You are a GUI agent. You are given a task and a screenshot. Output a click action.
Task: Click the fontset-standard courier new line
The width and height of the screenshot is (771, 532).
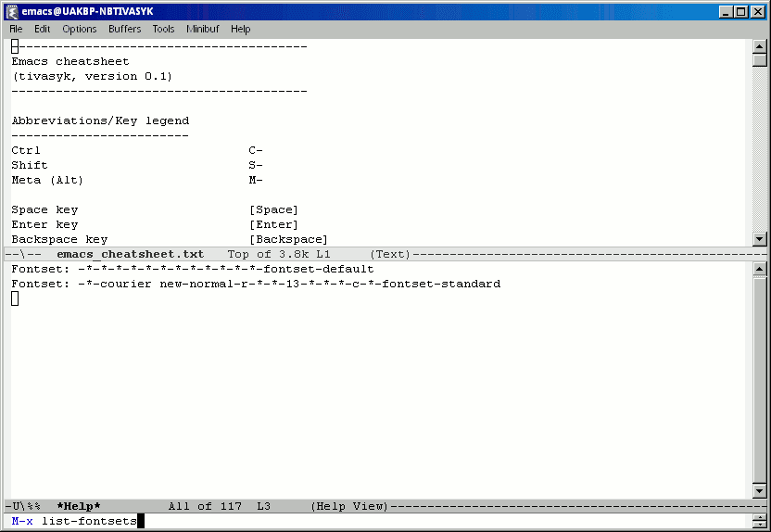click(x=256, y=284)
